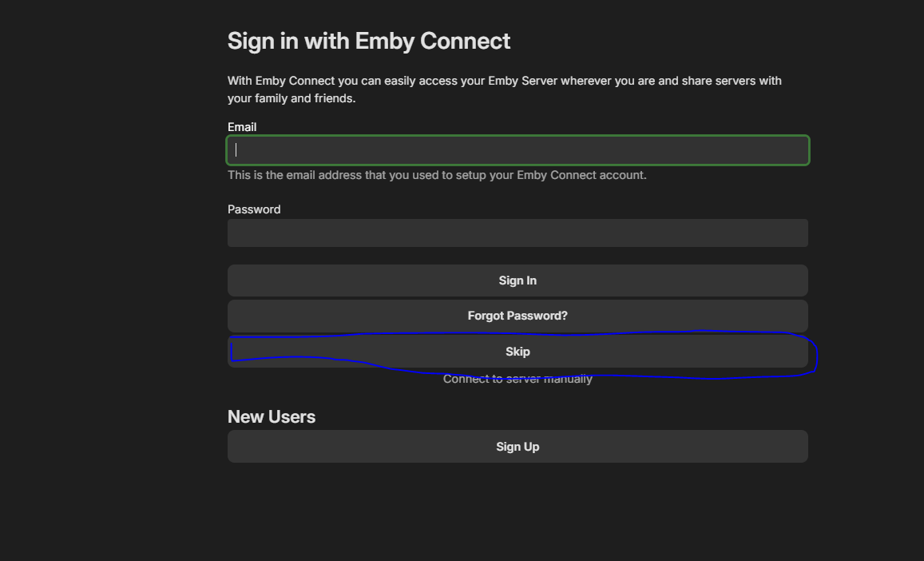Viewport: 924px width, 561px height.
Task: Click the empty dark area right of form
Action: 870,240
